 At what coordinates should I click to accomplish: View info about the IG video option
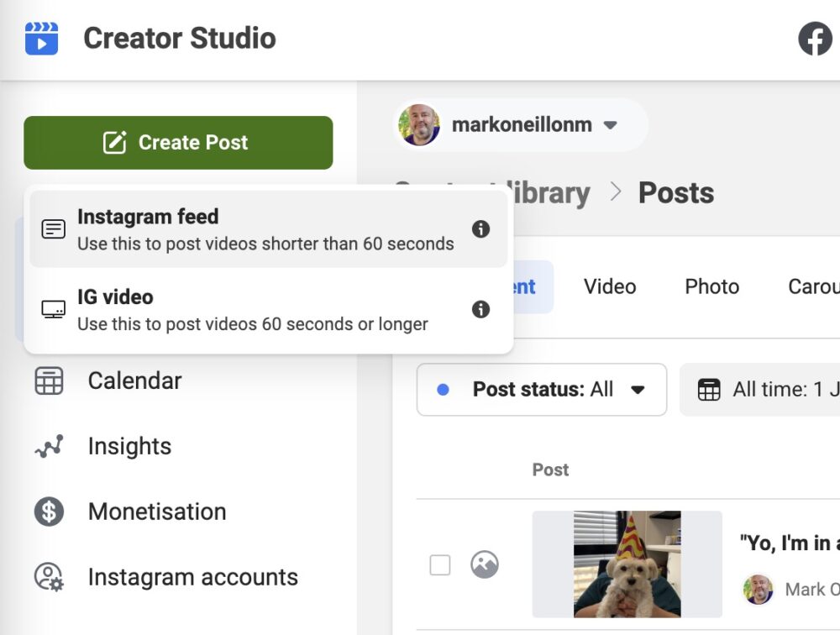[x=481, y=309]
